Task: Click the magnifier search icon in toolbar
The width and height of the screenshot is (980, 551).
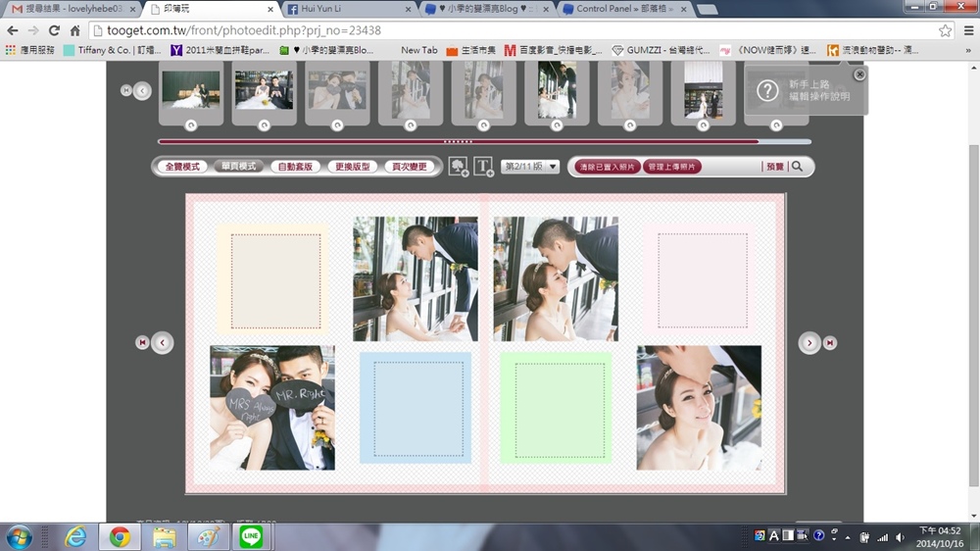Action: coord(798,167)
